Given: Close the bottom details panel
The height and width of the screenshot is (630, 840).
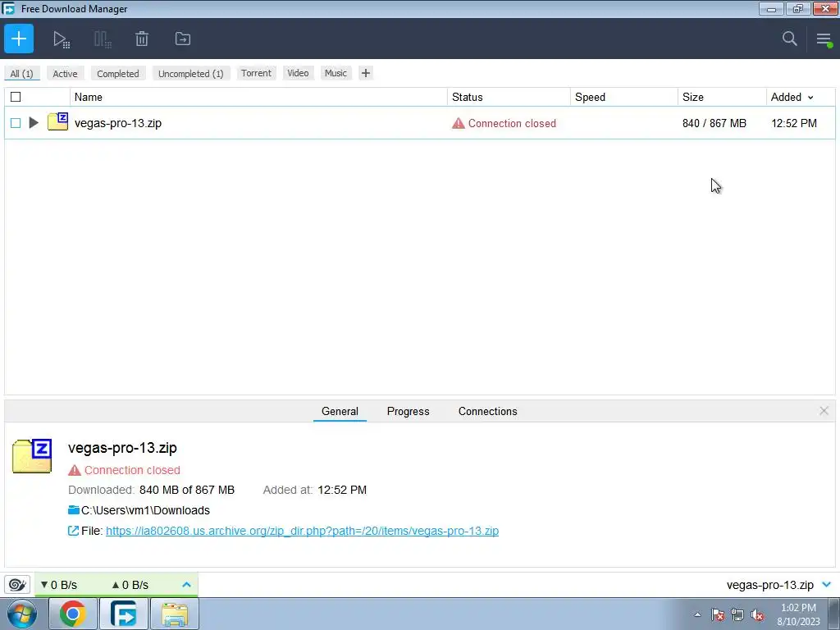Looking at the screenshot, I should (x=824, y=411).
